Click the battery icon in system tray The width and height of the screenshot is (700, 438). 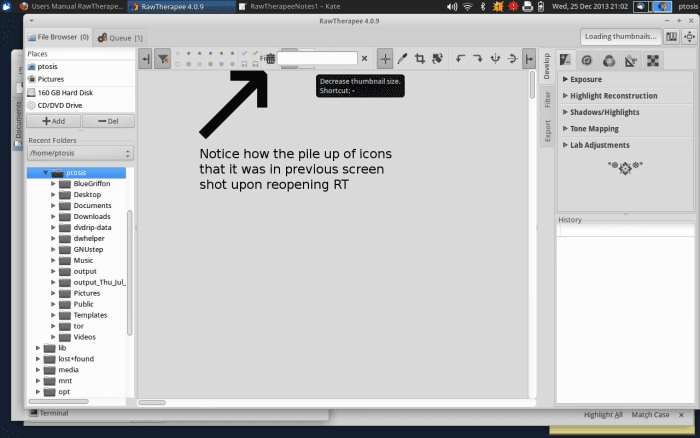click(x=541, y=7)
